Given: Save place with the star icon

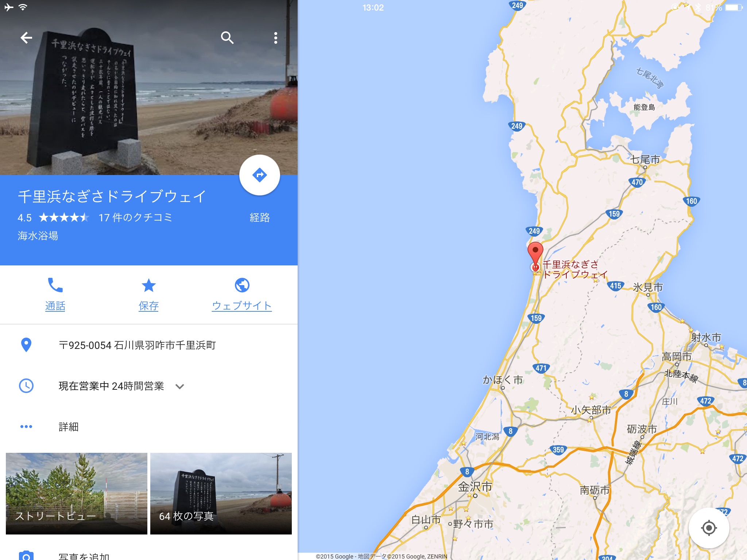Looking at the screenshot, I should click(149, 285).
